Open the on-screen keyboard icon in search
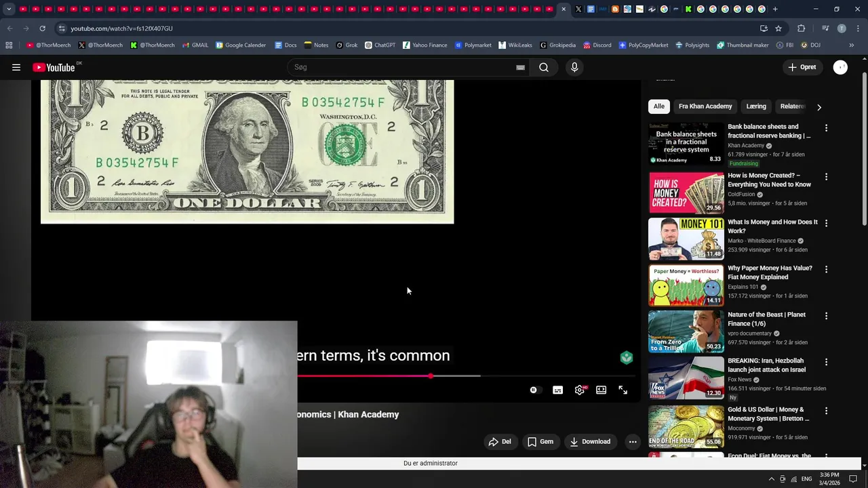This screenshot has width=868, height=488. click(x=520, y=68)
